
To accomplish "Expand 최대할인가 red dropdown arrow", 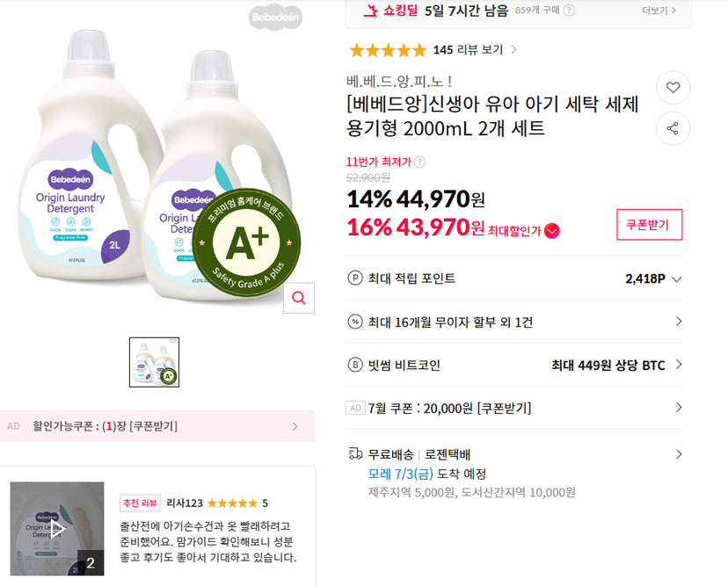I will pos(551,230).
